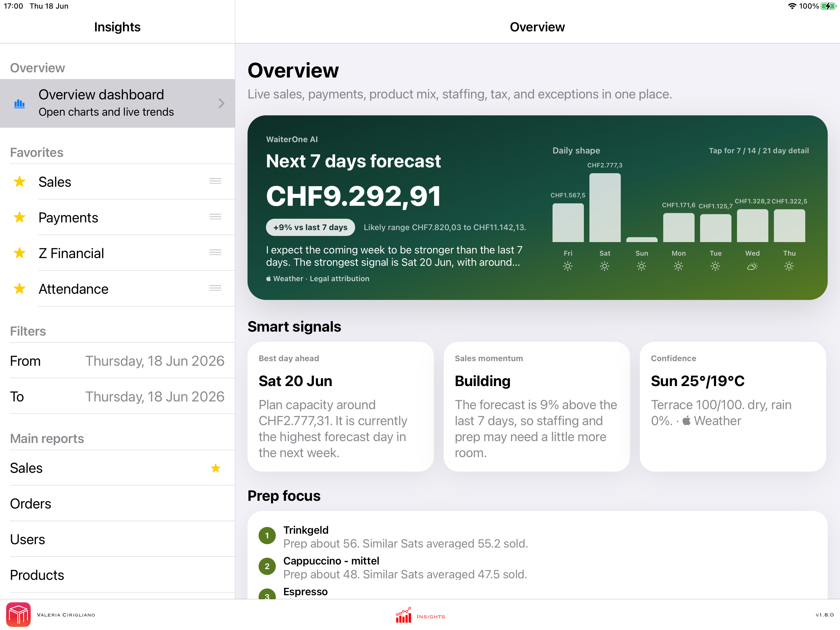The height and width of the screenshot is (630, 840).
Task: Check the Wi-Fi status icon
Action: (792, 6)
